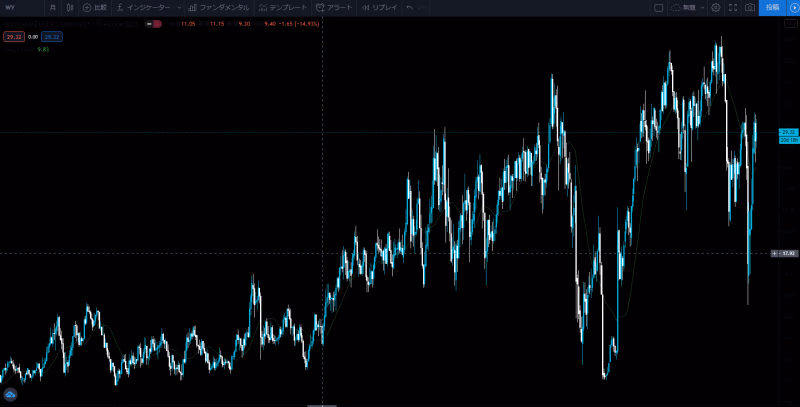Change the candlestick chart style
Viewport: 800px width, 407px height.
(x=68, y=7)
